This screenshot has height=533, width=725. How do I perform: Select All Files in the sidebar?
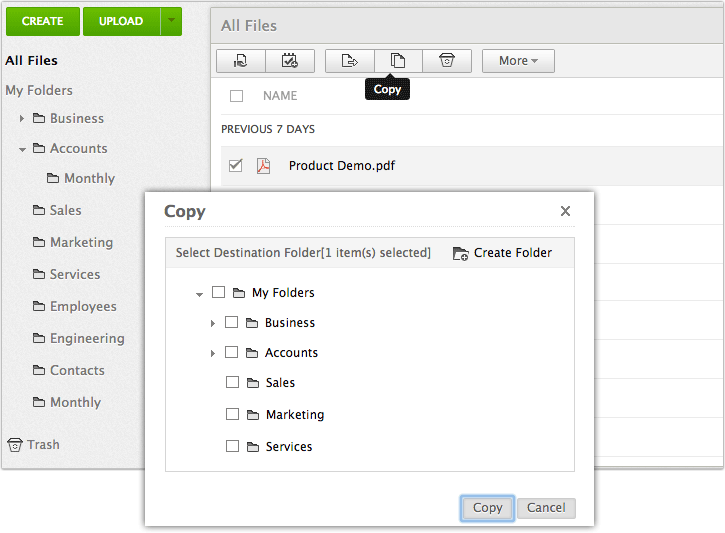click(x=31, y=61)
